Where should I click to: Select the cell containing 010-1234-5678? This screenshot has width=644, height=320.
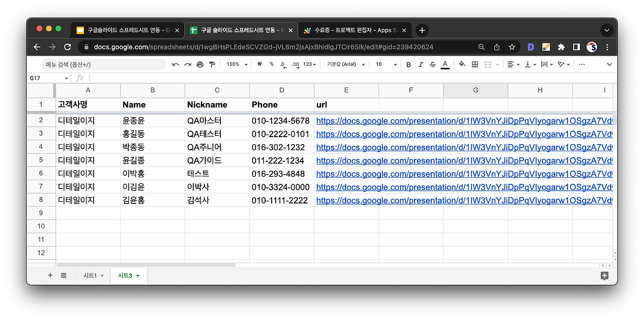tap(282, 121)
